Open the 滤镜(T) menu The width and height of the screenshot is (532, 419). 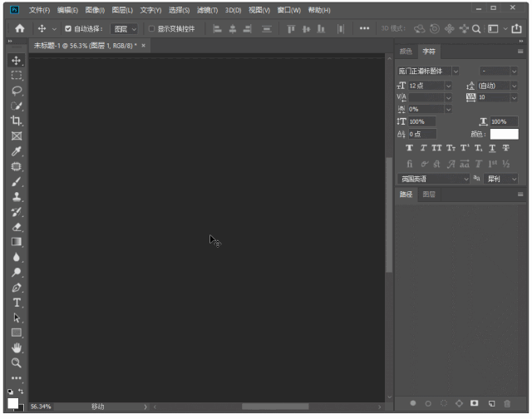coord(207,10)
